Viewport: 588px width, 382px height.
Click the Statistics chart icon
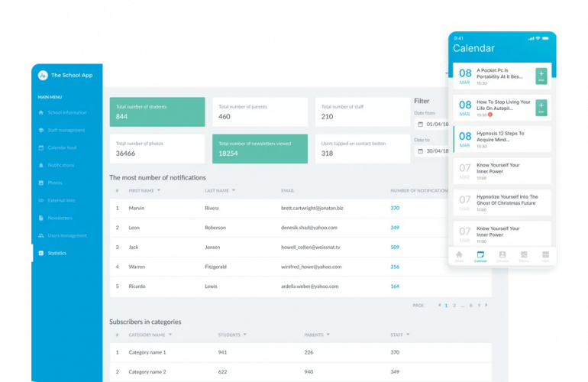pos(41,254)
